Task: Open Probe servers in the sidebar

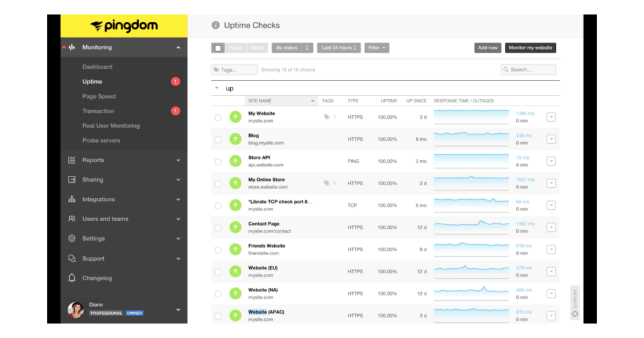Action: tap(101, 140)
